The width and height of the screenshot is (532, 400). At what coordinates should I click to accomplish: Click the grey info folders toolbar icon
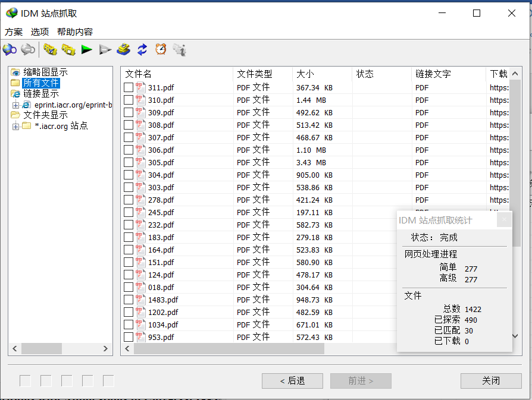coord(179,50)
